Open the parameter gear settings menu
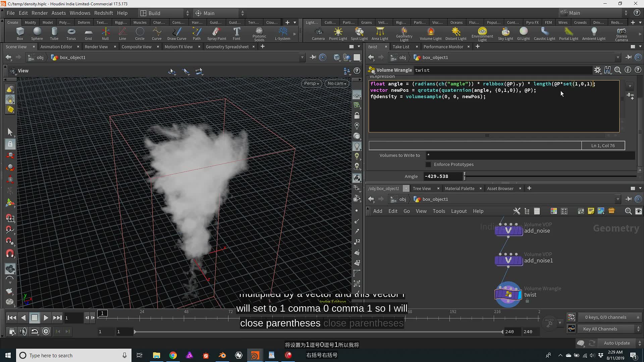644x362 pixels. [x=597, y=70]
